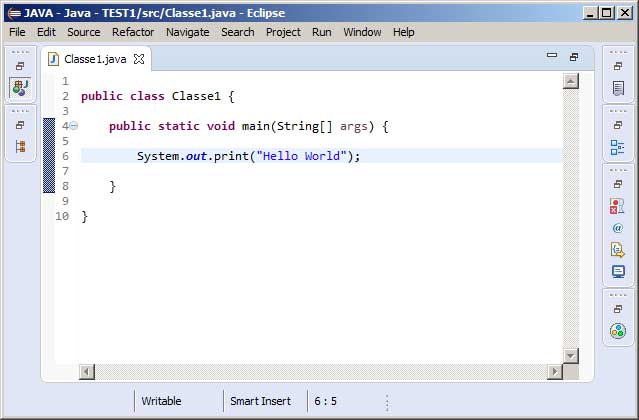This screenshot has width=639, height=420.
Task: Show the Console view monitor icon
Action: [617, 272]
